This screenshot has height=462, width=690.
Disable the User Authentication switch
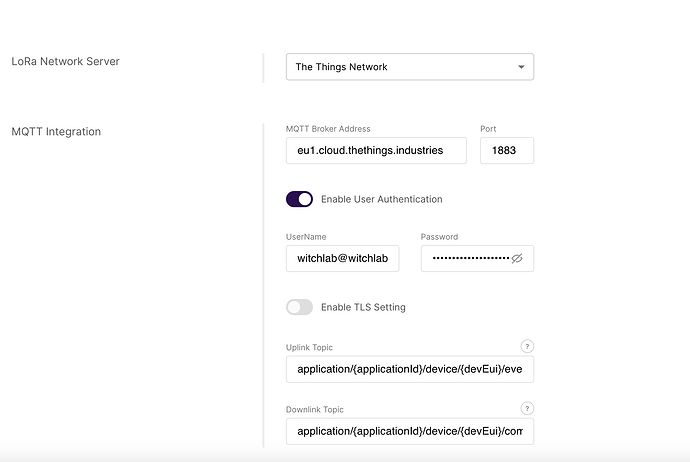coord(299,199)
